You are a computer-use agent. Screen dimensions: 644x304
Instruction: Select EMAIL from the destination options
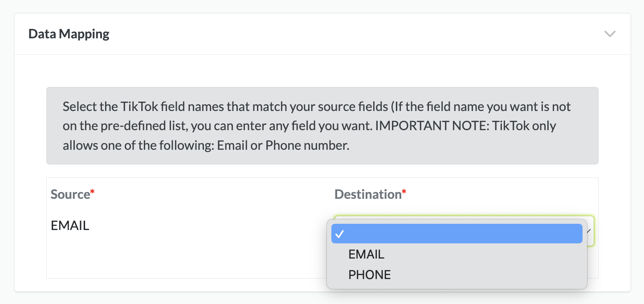coord(366,255)
